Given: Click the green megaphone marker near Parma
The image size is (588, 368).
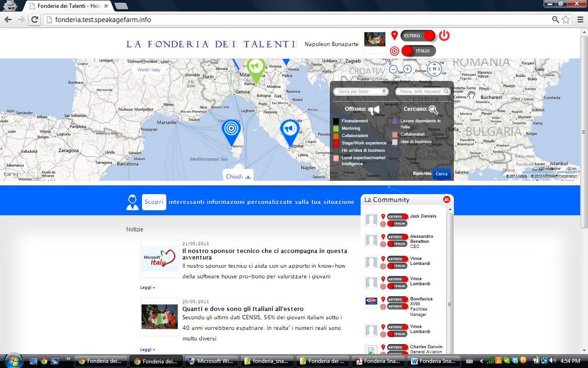Looking at the screenshot, I should (256, 71).
